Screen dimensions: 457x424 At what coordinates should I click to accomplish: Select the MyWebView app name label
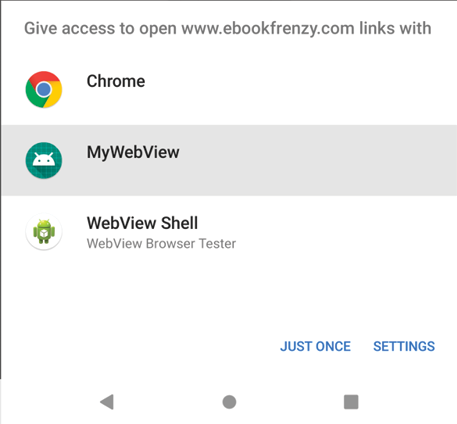pyautogui.click(x=133, y=152)
